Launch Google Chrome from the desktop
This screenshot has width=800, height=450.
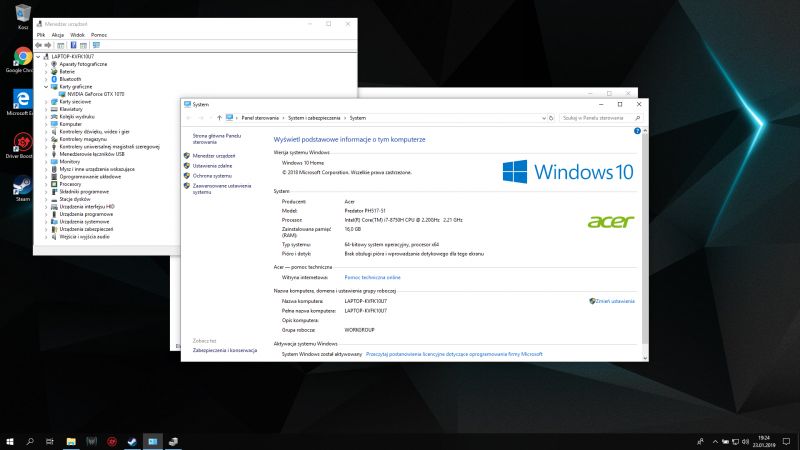tap(21, 60)
